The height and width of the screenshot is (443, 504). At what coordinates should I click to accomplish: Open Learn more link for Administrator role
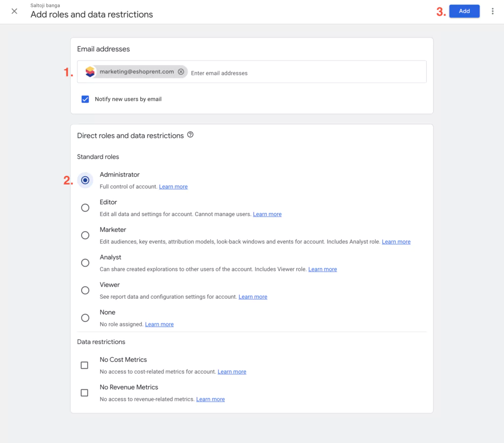tap(173, 187)
